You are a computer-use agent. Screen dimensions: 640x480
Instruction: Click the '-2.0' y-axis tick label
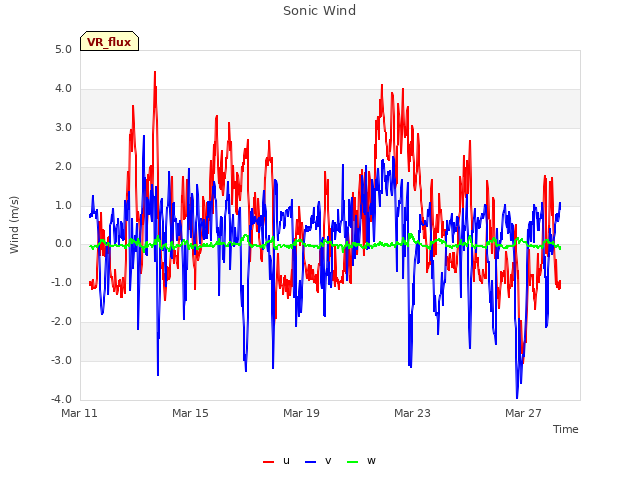61,322
